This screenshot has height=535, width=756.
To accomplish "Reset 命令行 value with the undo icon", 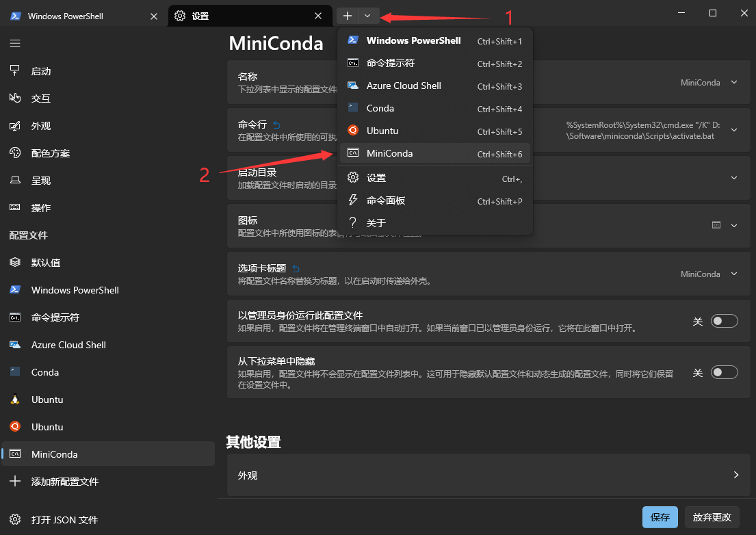I will tap(277, 125).
